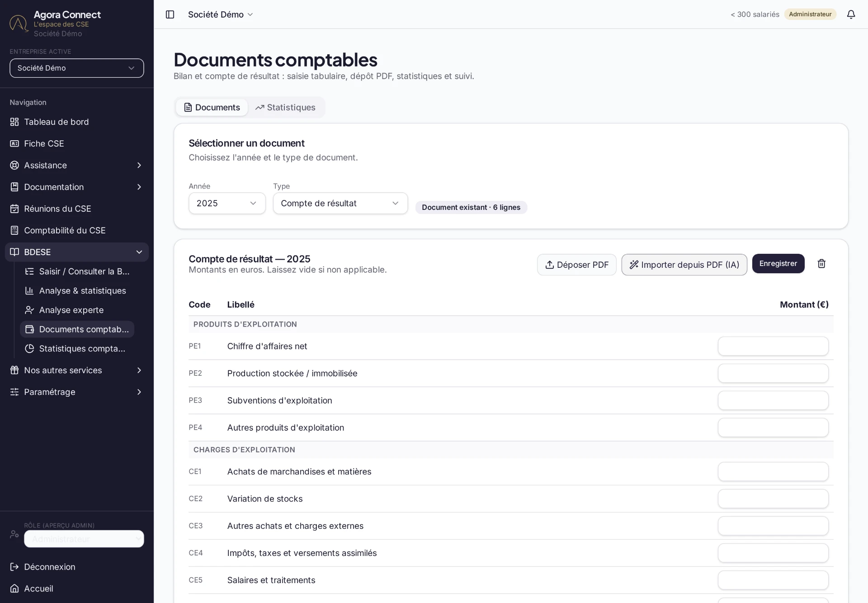Click Autres achats et charges externes field
868x603 pixels.
coord(773,526)
